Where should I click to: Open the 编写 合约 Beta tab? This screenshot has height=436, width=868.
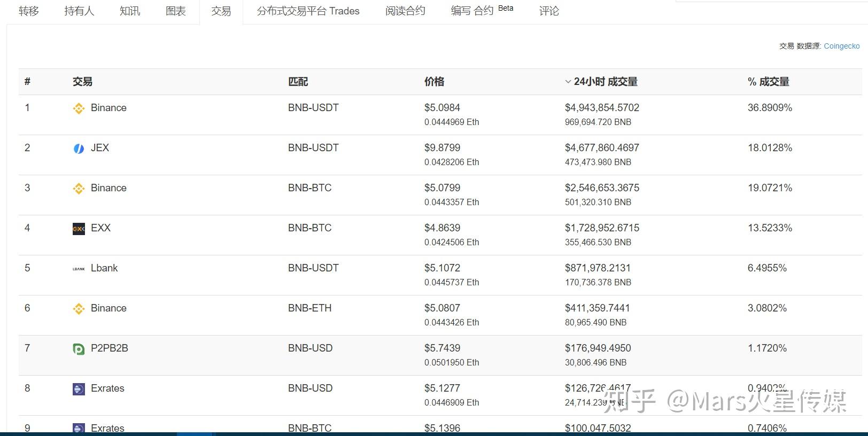[x=482, y=10]
